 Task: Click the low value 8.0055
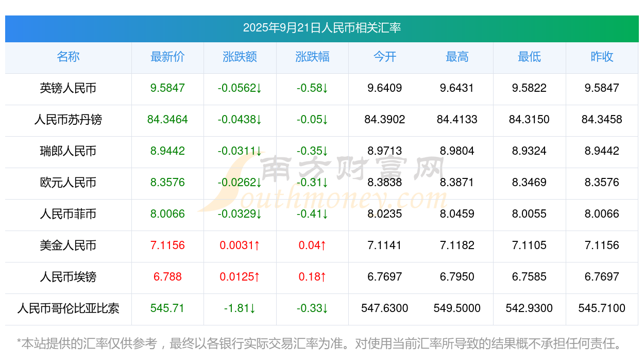point(529,214)
